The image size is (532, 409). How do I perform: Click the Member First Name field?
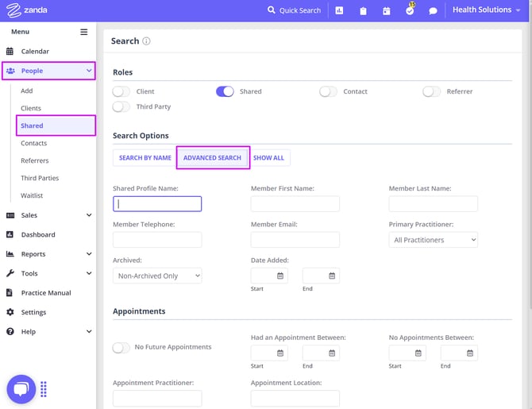(295, 204)
